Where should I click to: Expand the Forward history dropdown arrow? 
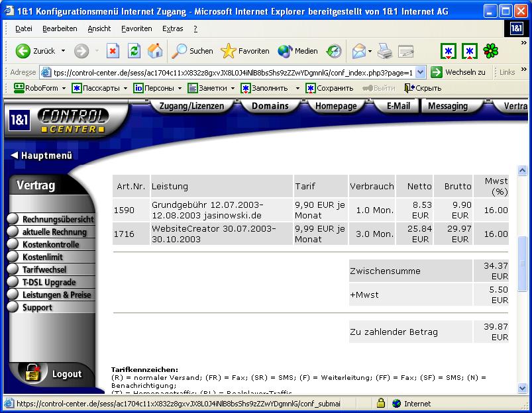tap(97, 51)
